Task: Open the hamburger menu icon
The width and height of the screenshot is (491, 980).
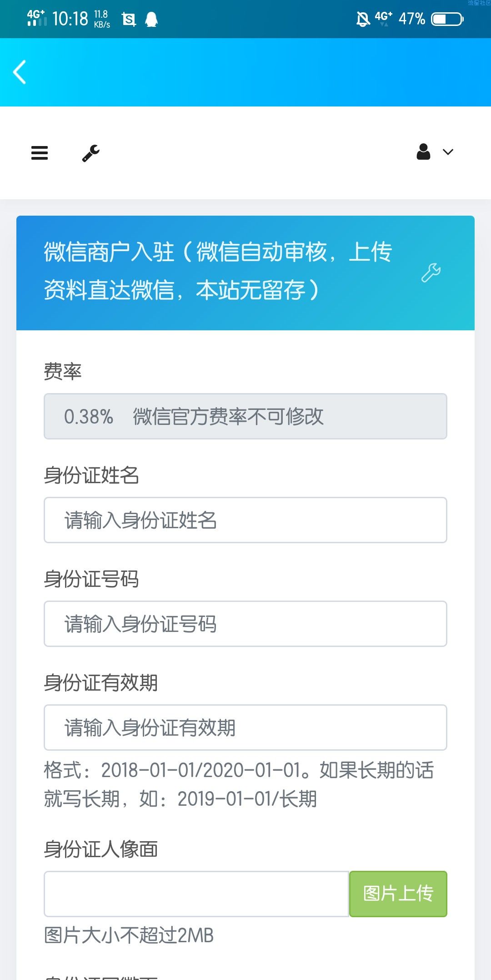Action: (x=40, y=153)
